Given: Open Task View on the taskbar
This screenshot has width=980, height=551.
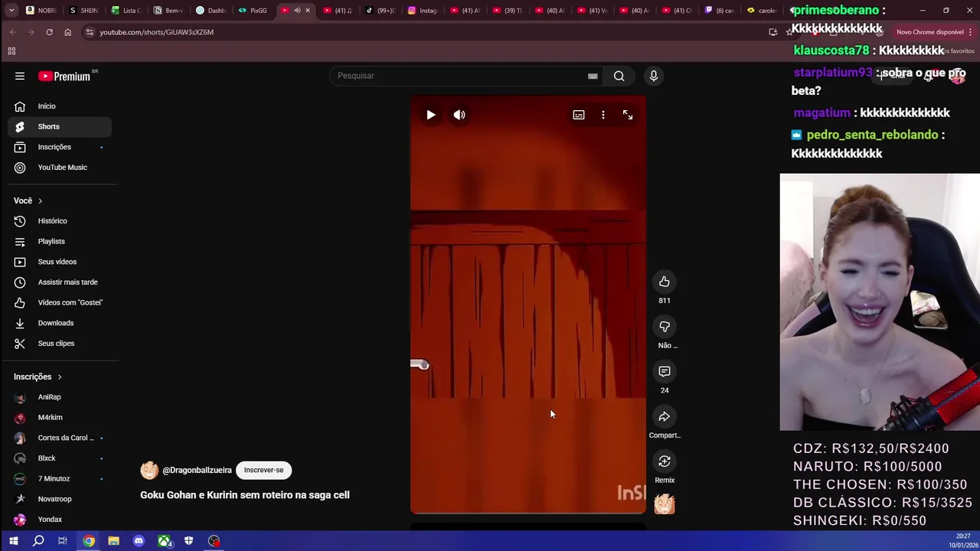Looking at the screenshot, I should [x=63, y=541].
